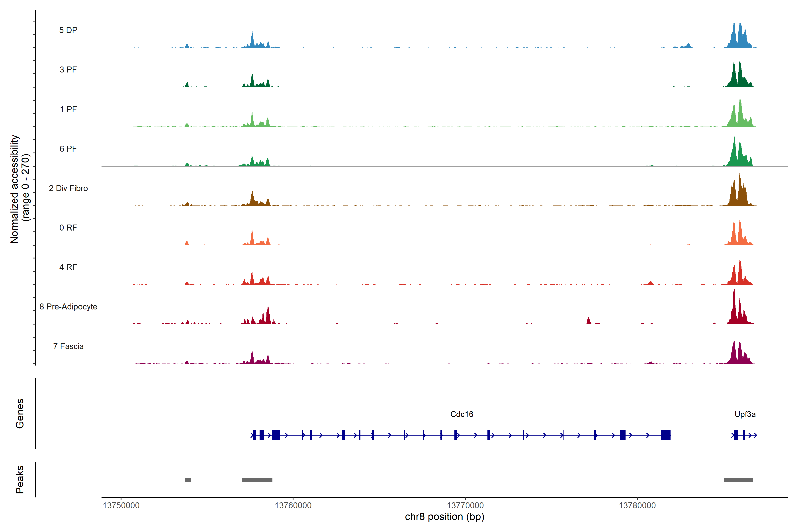Click the Genes panel label
This screenshot has height=532, width=798.
click(20, 414)
